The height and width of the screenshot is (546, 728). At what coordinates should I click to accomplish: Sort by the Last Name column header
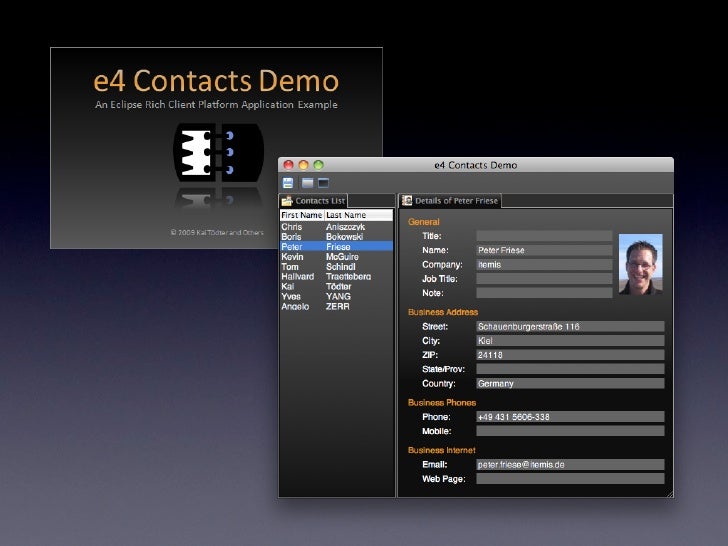click(346, 215)
